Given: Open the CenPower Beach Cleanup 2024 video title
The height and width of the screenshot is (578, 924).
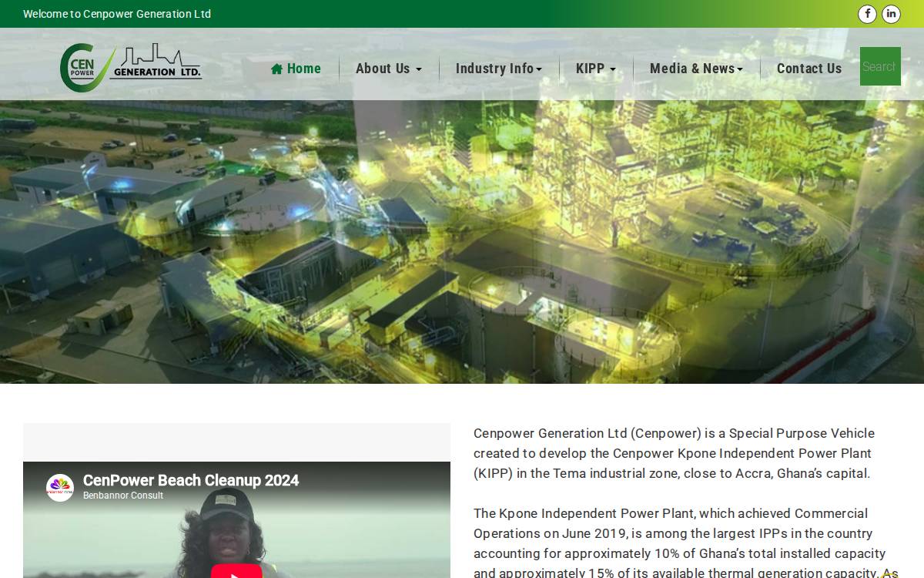Looking at the screenshot, I should pyautogui.click(x=191, y=480).
